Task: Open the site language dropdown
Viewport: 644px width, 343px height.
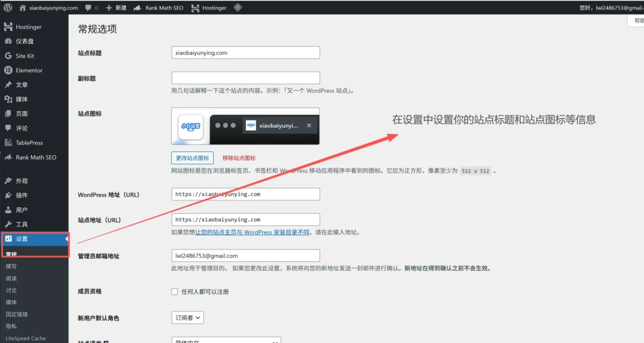Action: coord(226,340)
